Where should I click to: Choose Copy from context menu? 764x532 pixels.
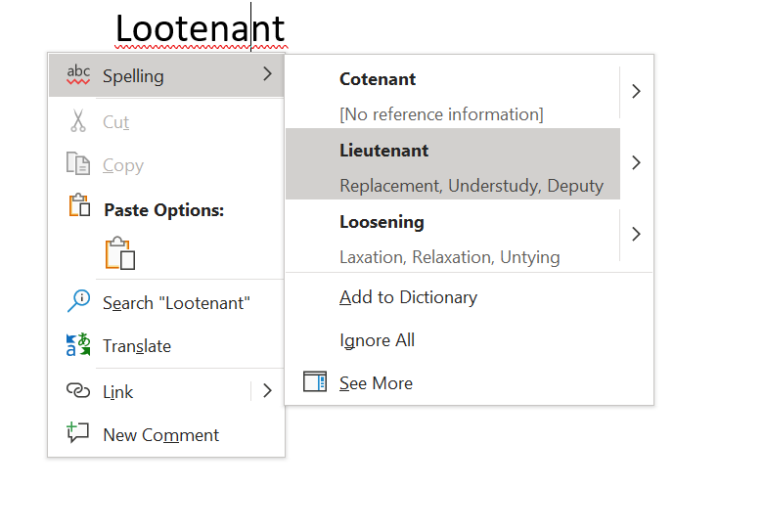(x=166, y=165)
